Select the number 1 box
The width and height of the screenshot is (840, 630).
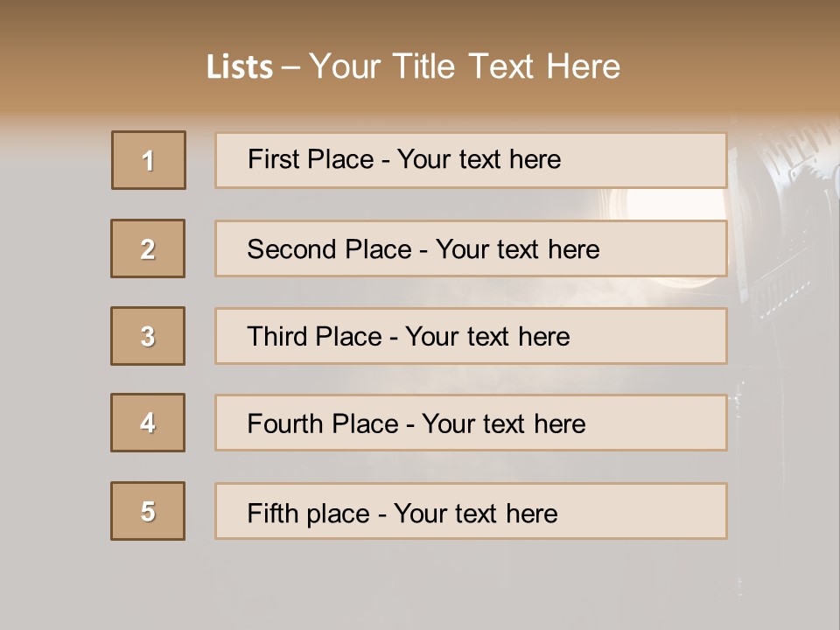[149, 160]
